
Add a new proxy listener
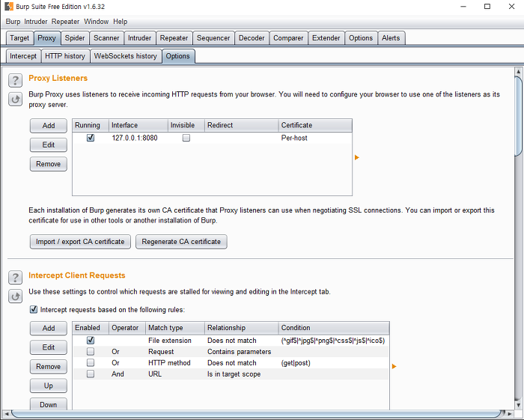49,126
